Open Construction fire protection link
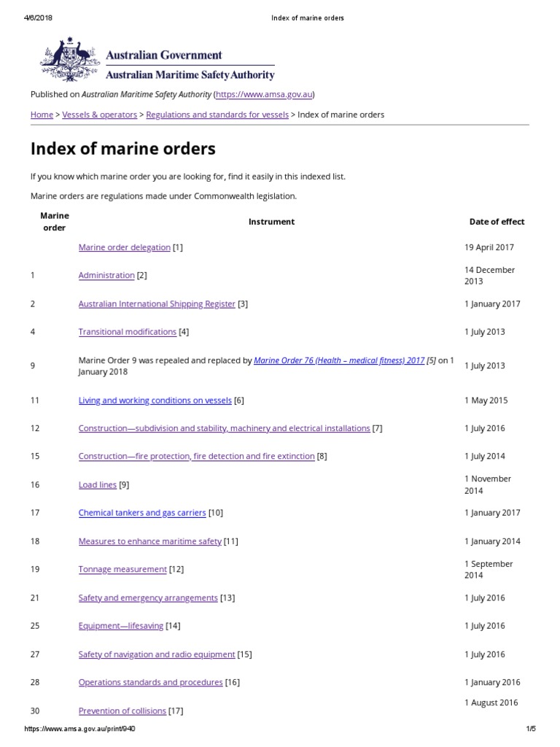Viewport: 560px width, 747px height. [x=196, y=457]
